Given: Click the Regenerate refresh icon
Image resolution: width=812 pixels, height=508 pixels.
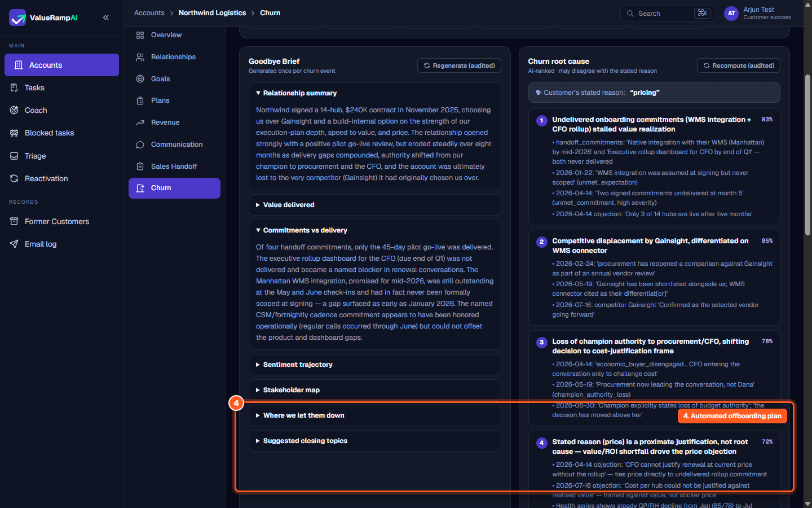Looking at the screenshot, I should coord(427,65).
